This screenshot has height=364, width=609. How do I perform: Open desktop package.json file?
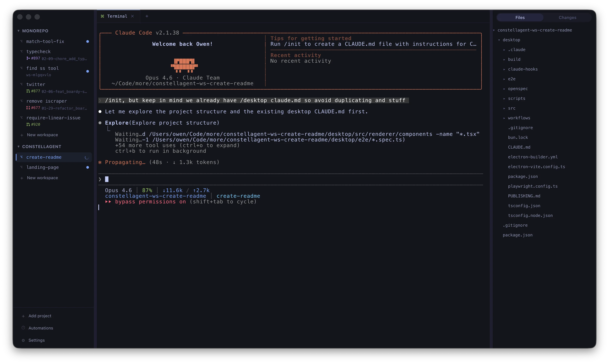[x=523, y=177]
